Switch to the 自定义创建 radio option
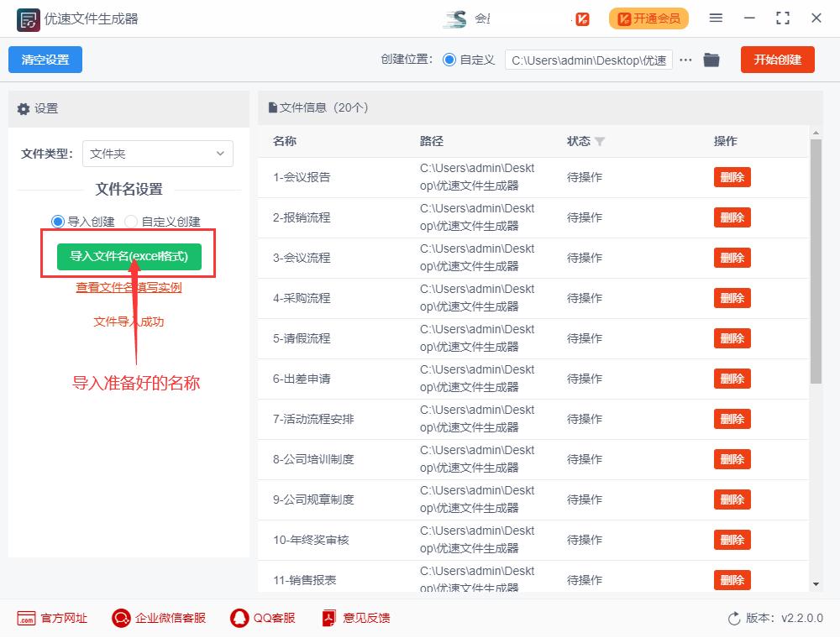The width and height of the screenshot is (840, 638). click(133, 222)
